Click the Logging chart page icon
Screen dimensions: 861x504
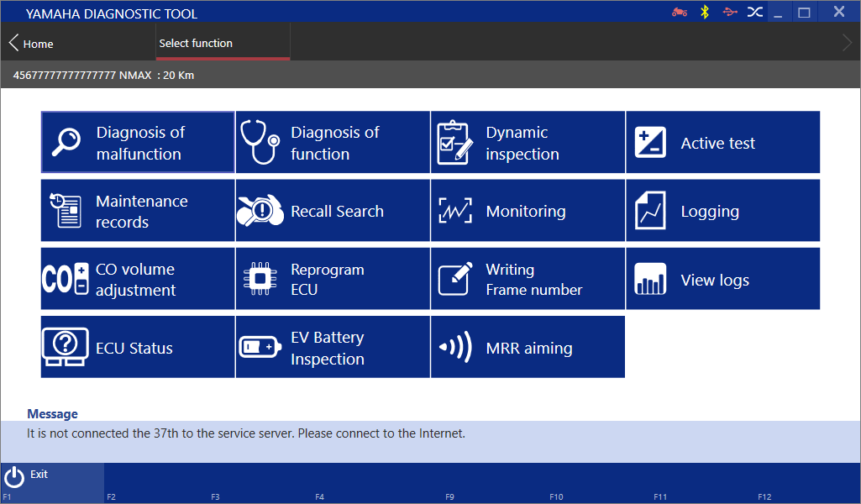point(650,210)
